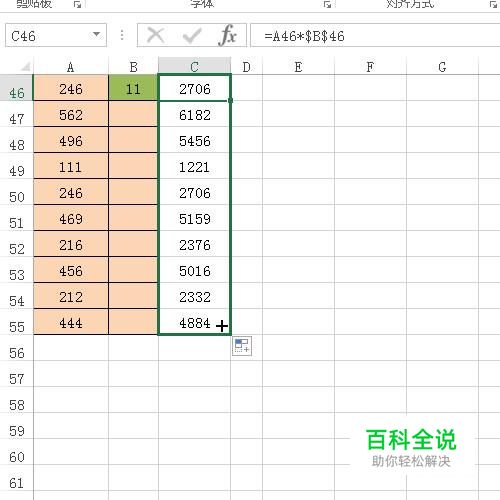Select row 55 header
Viewport: 500px width, 500px height.
tap(17, 322)
